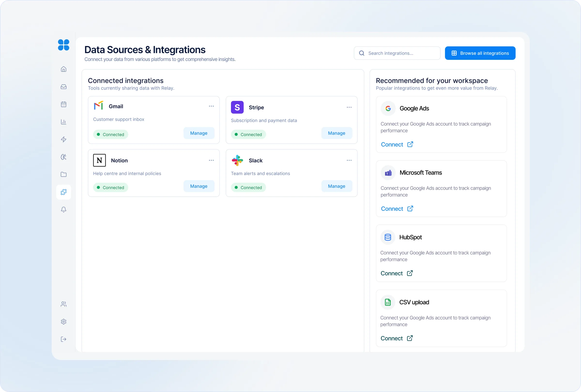Connect the CSV upload integration

(x=397, y=338)
